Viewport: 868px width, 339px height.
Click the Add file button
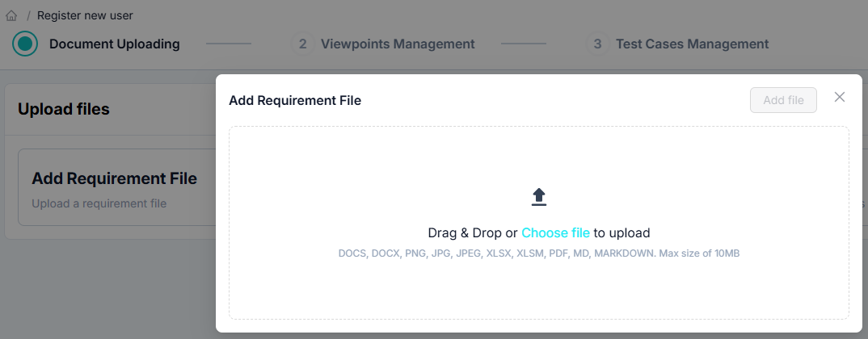[783, 100]
